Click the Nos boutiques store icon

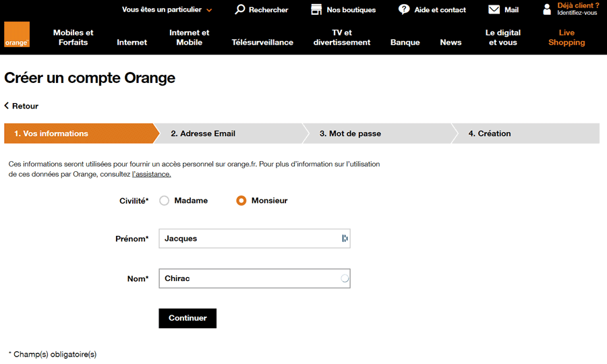316,9
